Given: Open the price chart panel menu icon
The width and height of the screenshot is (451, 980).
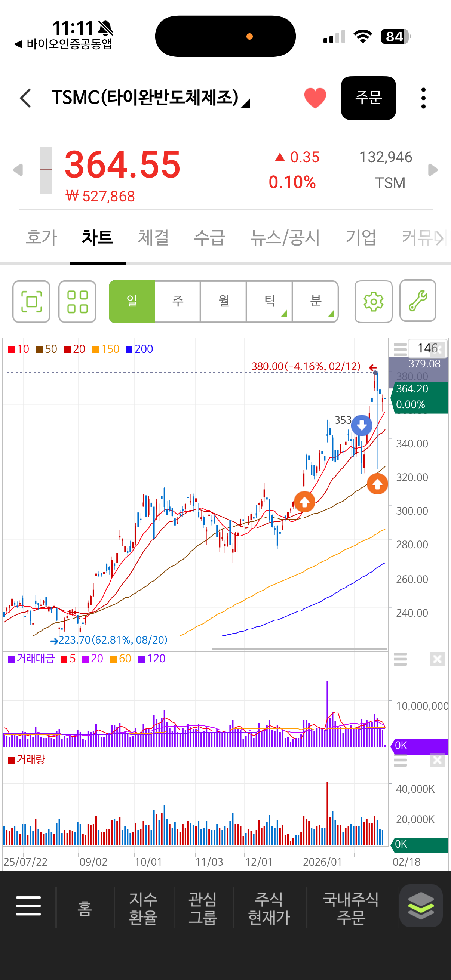Looking at the screenshot, I should click(x=400, y=349).
